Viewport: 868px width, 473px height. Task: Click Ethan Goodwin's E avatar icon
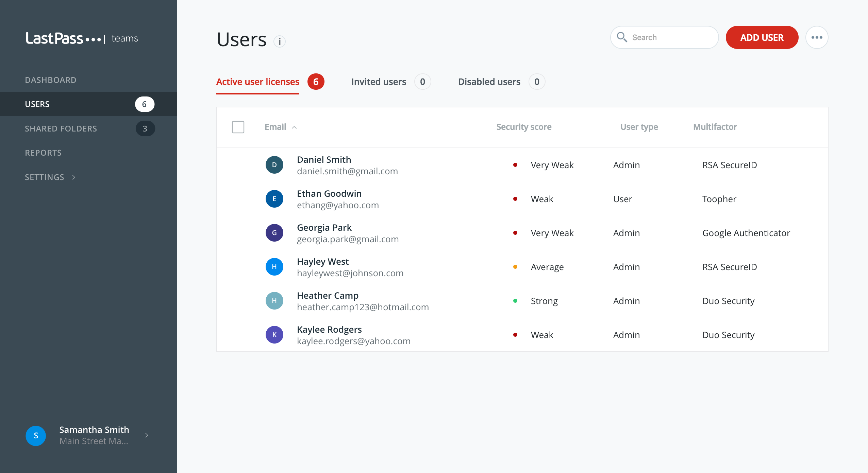point(274,199)
